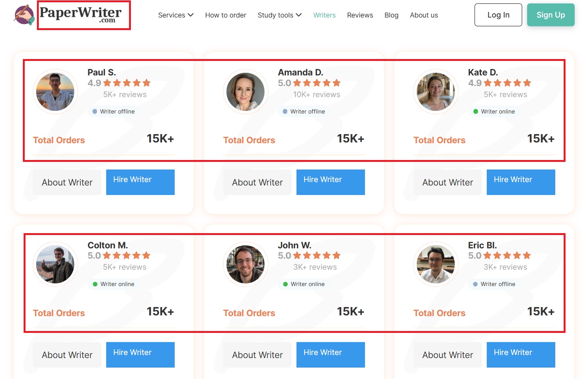
Task: Navigate to About us
Action: click(x=424, y=15)
